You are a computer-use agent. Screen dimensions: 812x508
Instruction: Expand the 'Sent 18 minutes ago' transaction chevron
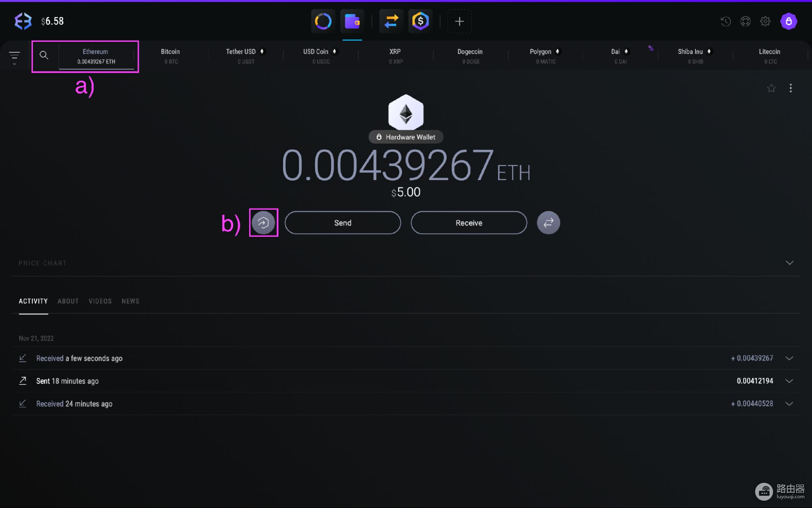click(789, 381)
